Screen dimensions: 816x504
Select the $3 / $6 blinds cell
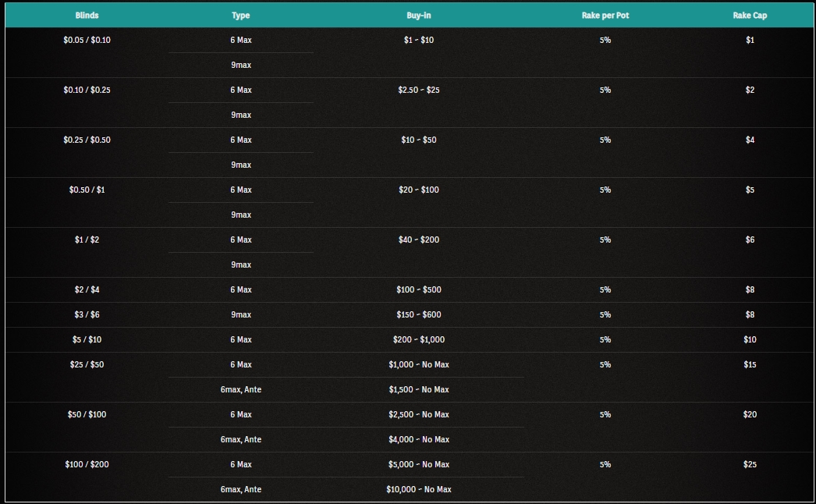click(87, 315)
